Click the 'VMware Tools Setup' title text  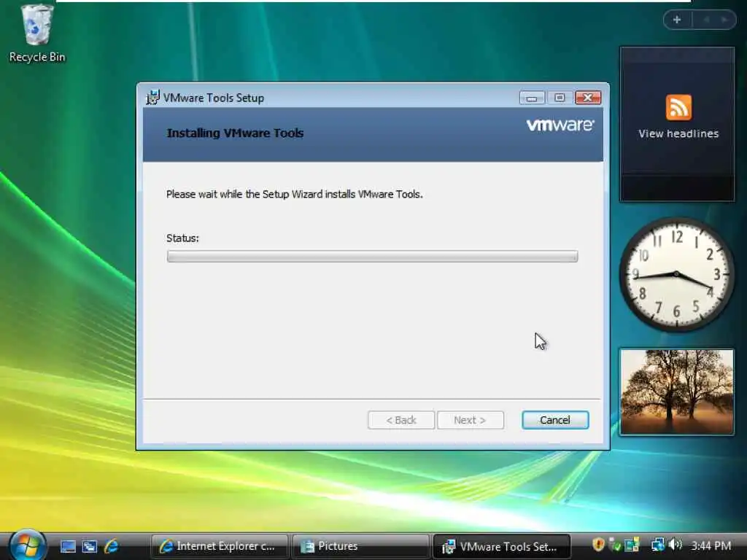[x=214, y=98]
